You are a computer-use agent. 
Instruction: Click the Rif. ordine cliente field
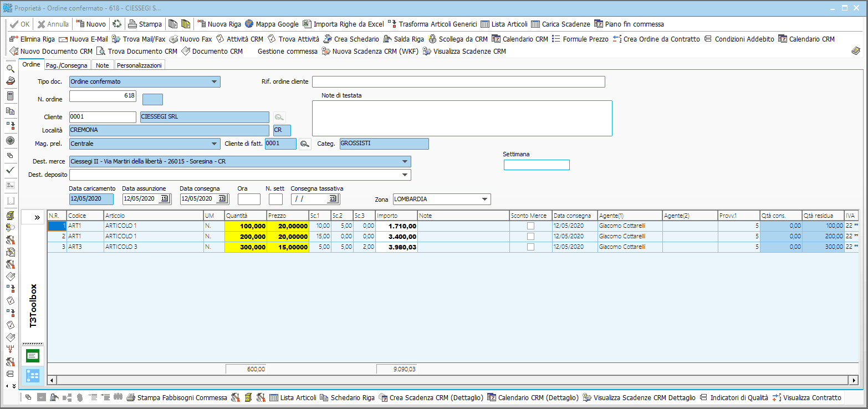click(458, 82)
